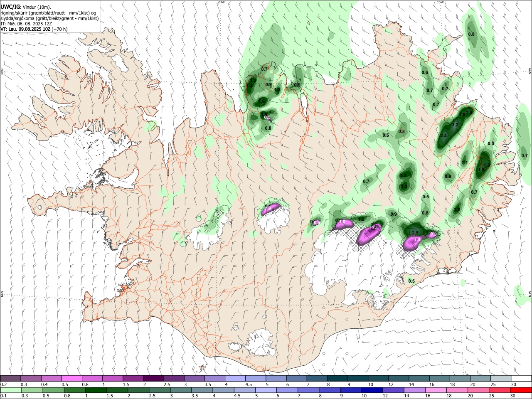Image resolution: width=532 pixels, height=399 pixels.
Task: Pick the deep blue rain swatch at 10
Action: pyautogui.click(x=372, y=390)
